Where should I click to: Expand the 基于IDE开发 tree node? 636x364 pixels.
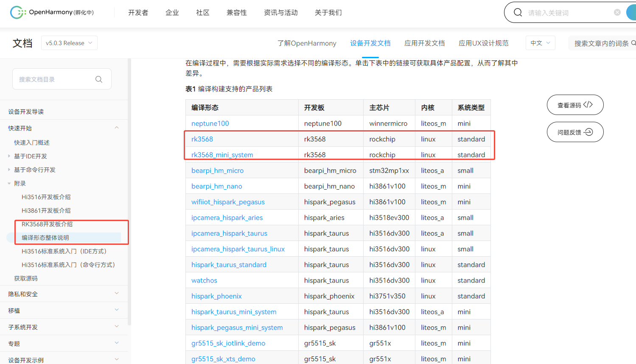point(9,156)
